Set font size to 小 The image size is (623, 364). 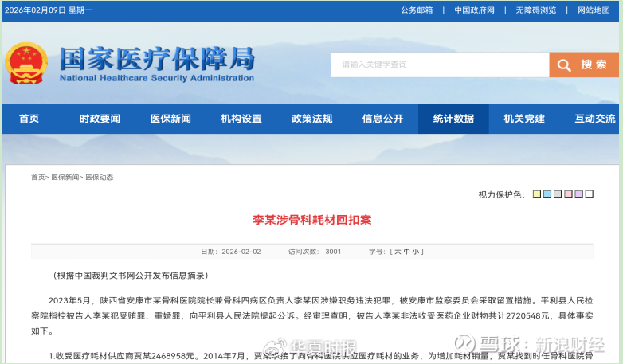[415, 252]
